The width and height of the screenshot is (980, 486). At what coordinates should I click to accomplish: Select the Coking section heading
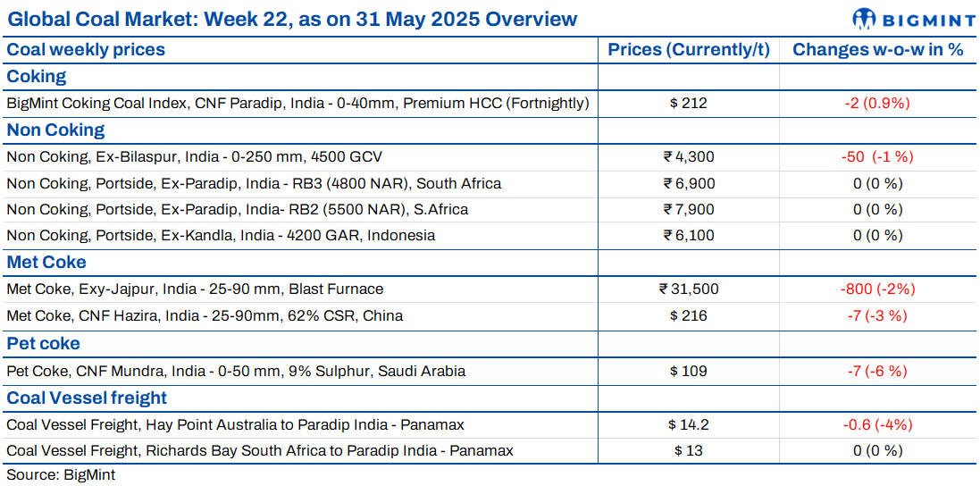click(37, 77)
